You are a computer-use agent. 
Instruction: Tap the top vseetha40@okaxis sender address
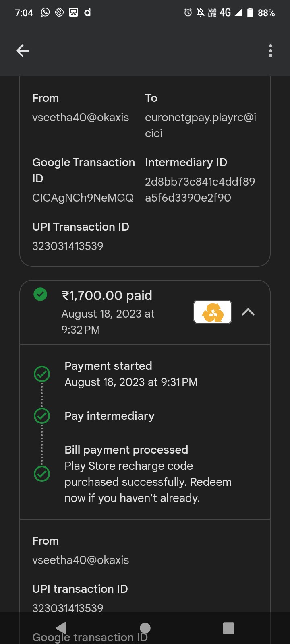tap(81, 117)
